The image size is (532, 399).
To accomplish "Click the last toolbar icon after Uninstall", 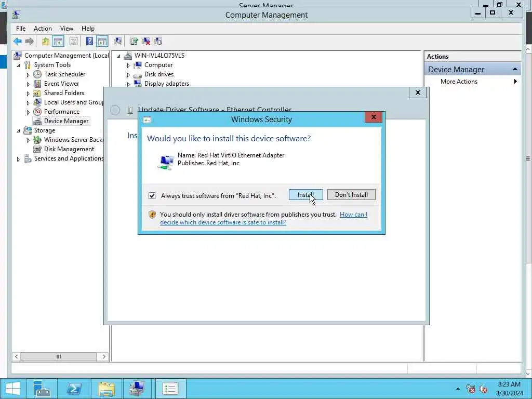I will 158,42.
